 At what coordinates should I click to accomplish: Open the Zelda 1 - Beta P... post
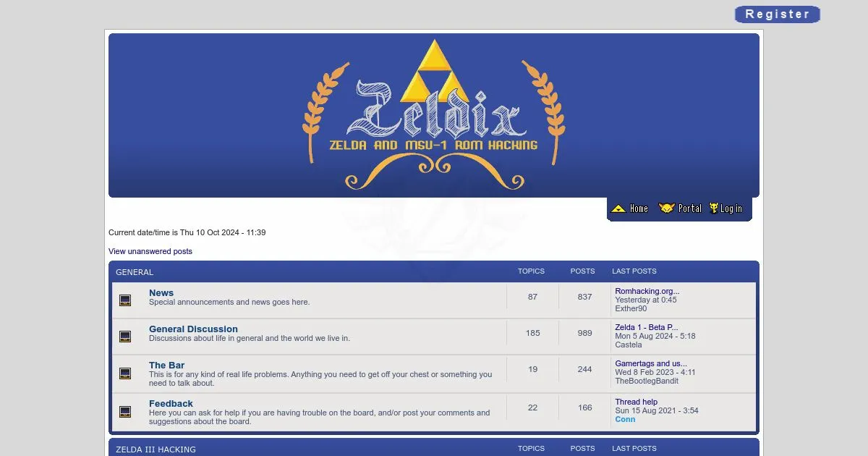(646, 327)
